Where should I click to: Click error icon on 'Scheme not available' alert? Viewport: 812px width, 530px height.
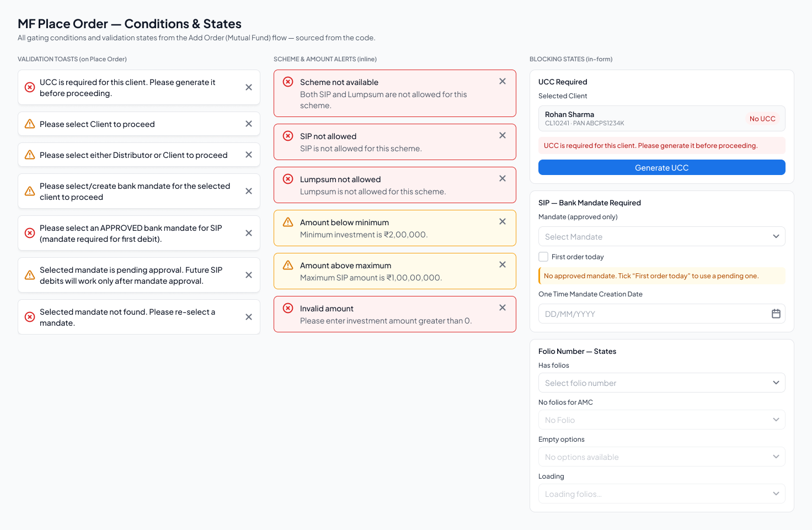(x=288, y=82)
